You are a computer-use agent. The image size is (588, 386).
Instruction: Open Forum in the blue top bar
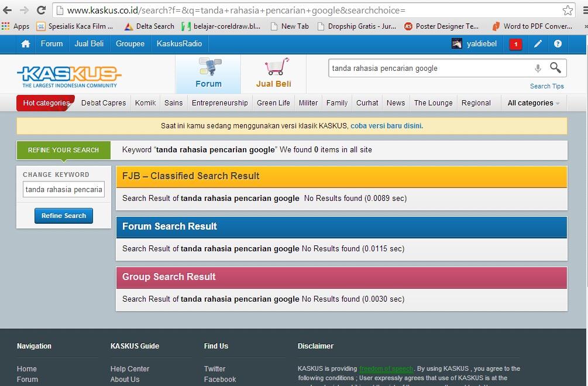click(51, 44)
